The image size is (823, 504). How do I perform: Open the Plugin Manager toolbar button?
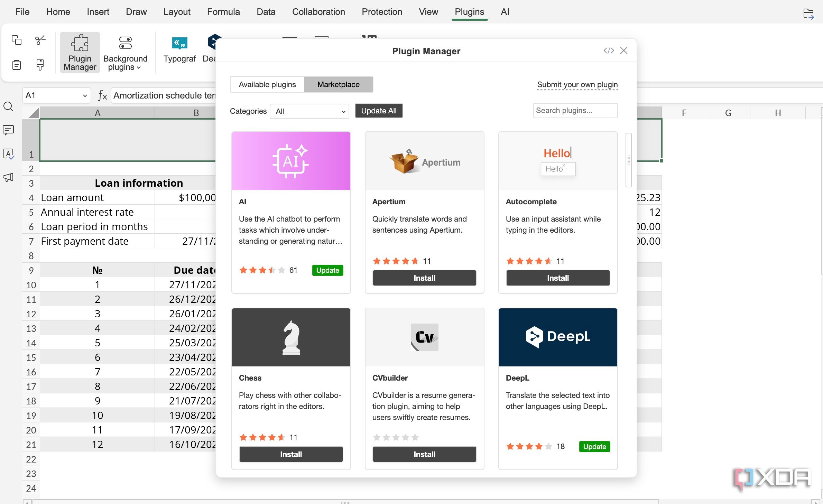click(80, 53)
